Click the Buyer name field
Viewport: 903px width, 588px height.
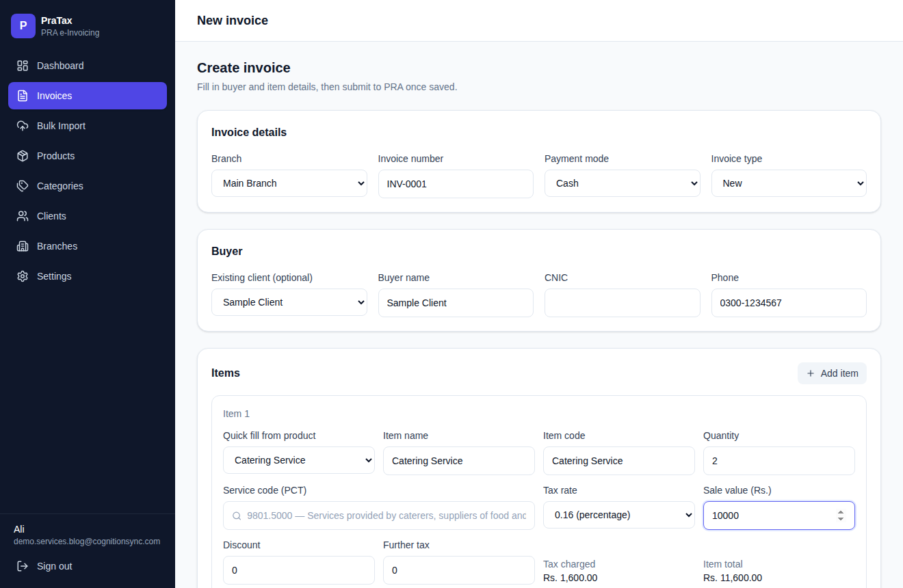[456, 303]
